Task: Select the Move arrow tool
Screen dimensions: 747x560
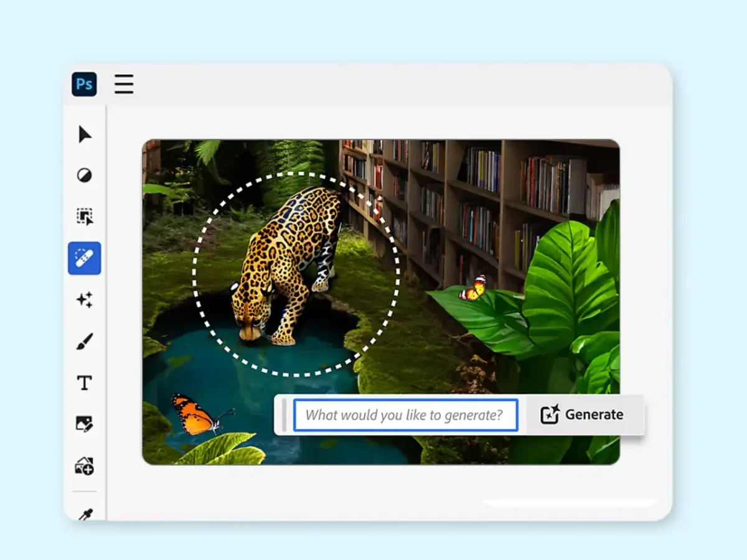Action: click(x=85, y=134)
